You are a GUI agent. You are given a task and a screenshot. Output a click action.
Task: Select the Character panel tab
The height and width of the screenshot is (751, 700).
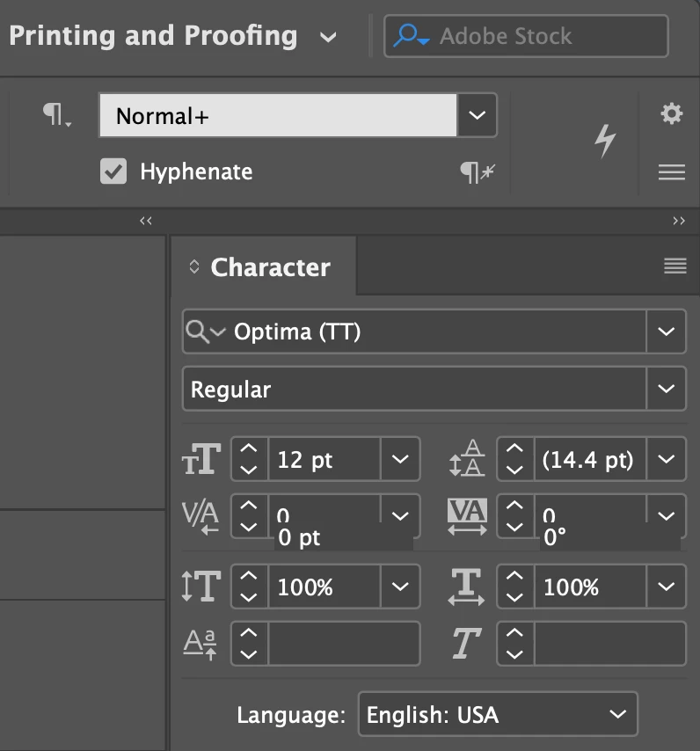[x=270, y=267]
